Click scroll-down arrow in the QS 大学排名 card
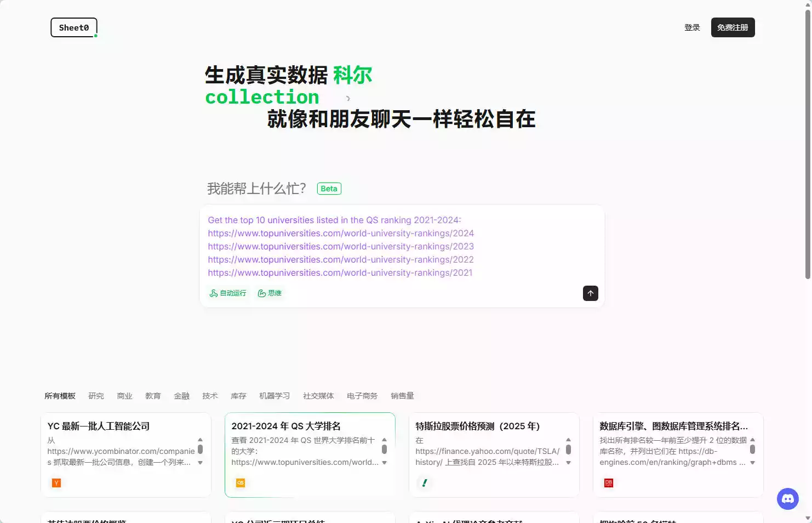Screen dimensions: 812x523 (385, 463)
